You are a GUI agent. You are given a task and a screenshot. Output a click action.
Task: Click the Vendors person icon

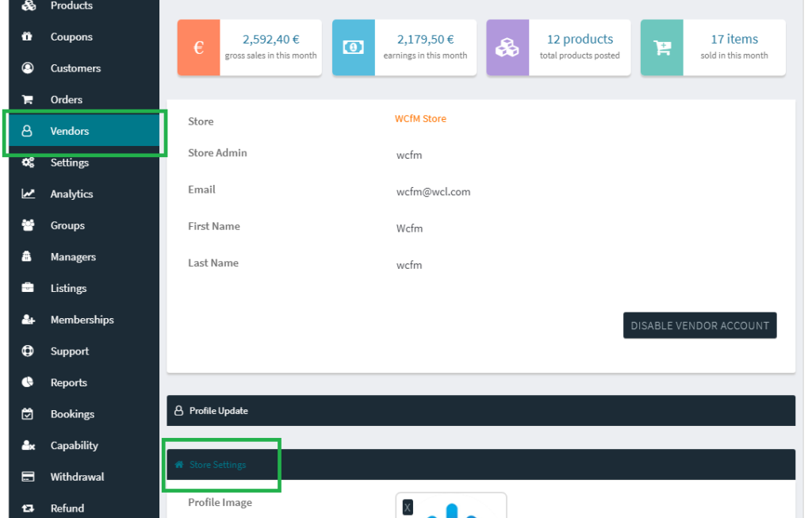coord(27,131)
